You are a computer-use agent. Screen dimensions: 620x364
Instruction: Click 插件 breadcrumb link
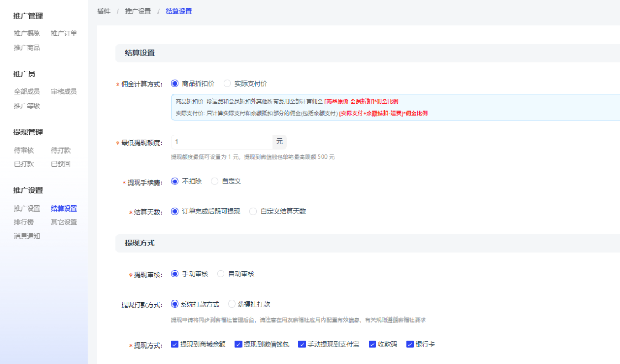(104, 11)
